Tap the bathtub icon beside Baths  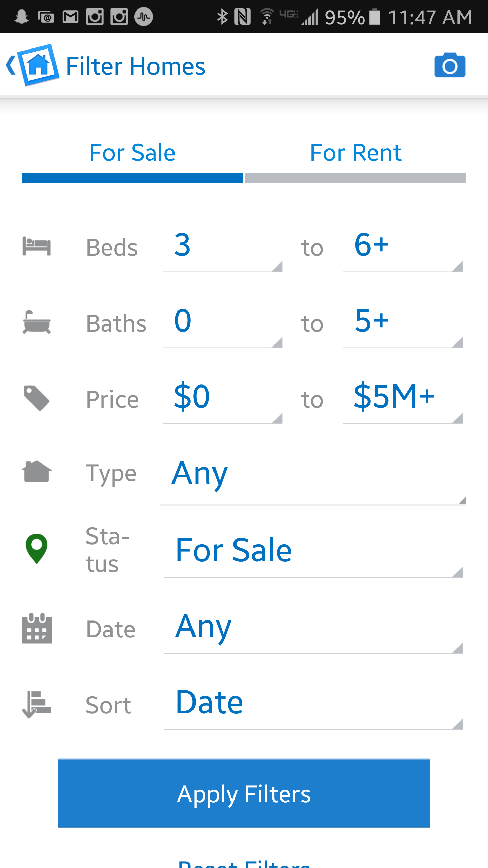pos(37,322)
